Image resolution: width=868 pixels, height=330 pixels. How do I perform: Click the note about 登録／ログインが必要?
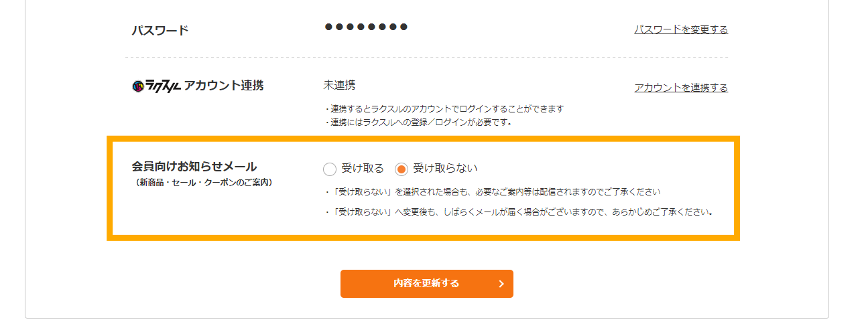click(418, 122)
